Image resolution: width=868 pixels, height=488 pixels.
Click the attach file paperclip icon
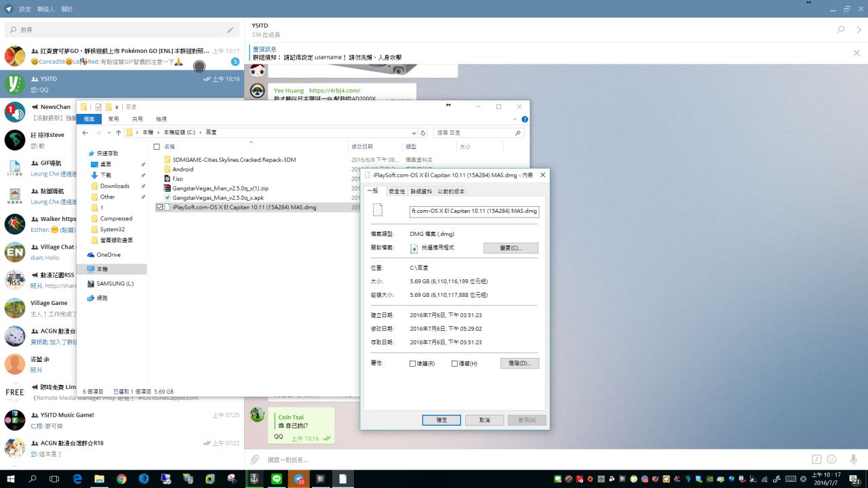click(255, 460)
